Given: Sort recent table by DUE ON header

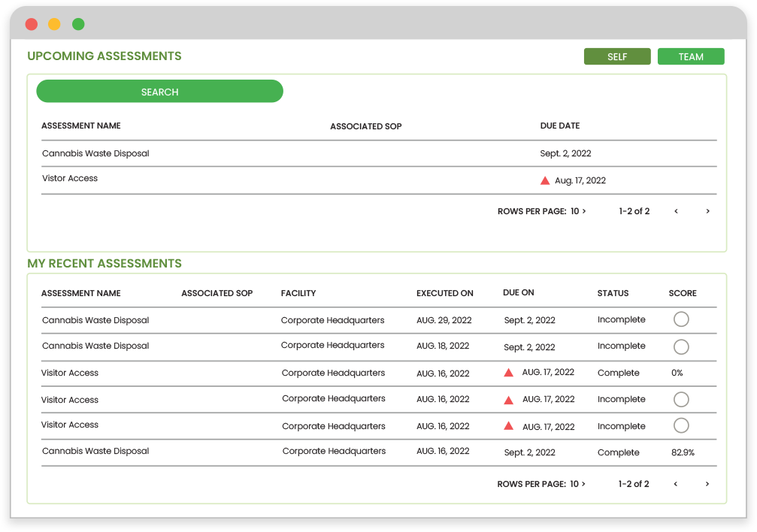Looking at the screenshot, I should pos(519,292).
